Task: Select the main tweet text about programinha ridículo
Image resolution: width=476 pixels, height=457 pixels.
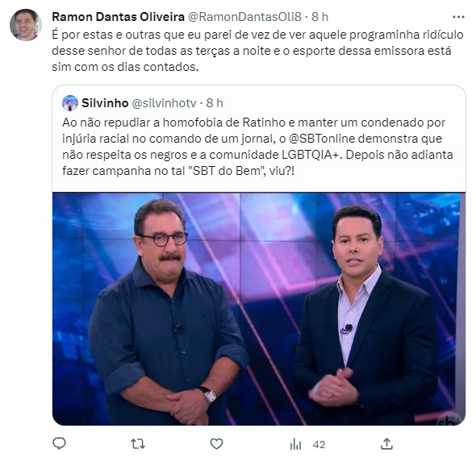Action: pos(257,51)
